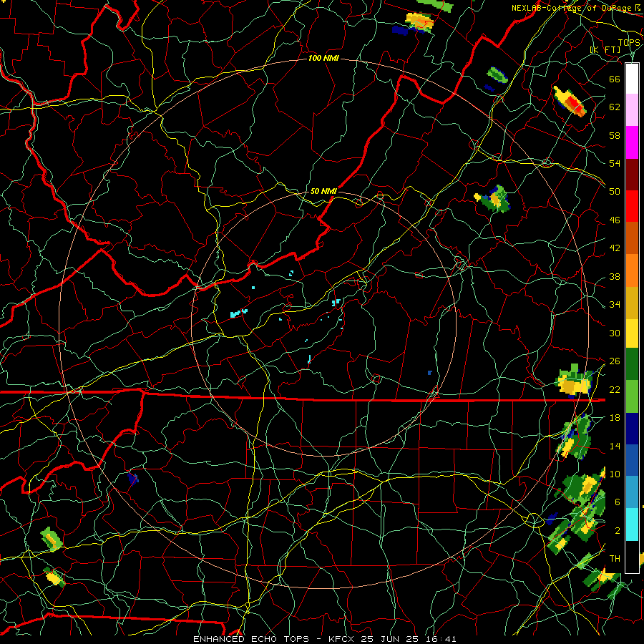644x644 pixels.
Task: Click the KFCX radar site identifier
Action: coord(343,639)
